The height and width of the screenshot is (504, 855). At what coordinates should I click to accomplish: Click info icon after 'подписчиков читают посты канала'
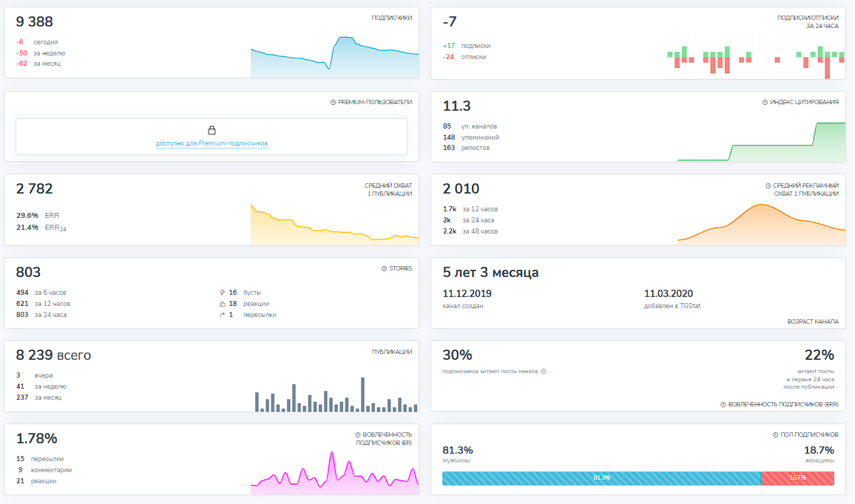click(x=544, y=372)
